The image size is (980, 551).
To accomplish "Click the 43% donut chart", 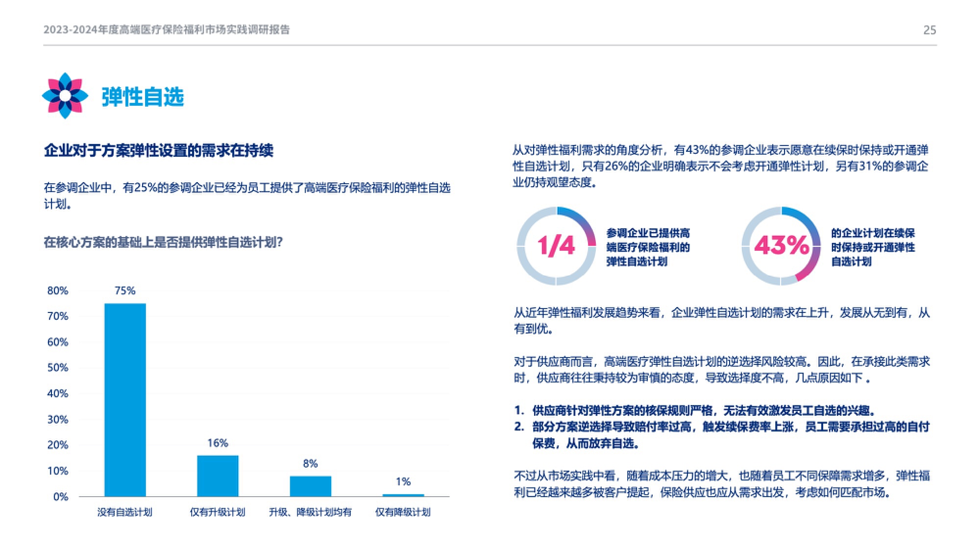I will 781,246.
